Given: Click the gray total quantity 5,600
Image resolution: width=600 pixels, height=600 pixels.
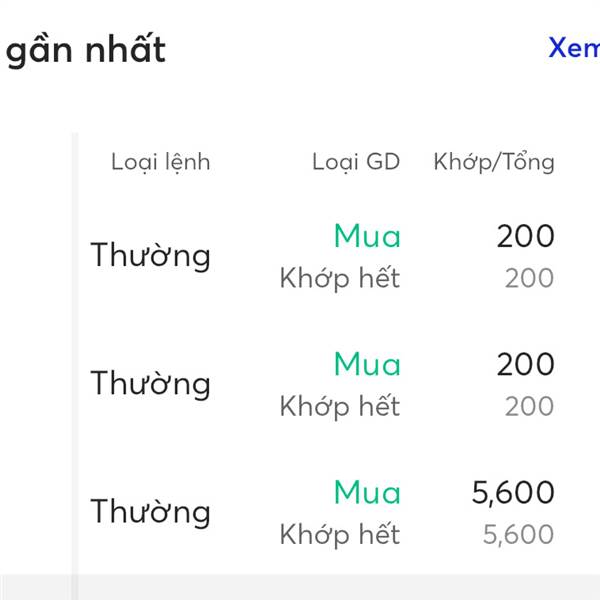Looking at the screenshot, I should coord(518,534).
